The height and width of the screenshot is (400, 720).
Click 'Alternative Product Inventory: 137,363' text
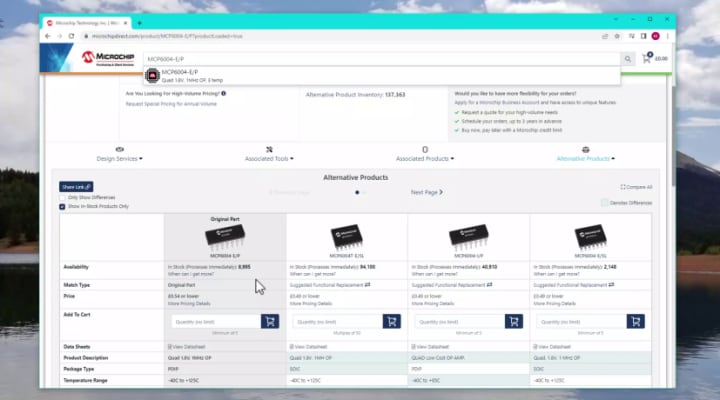355,95
